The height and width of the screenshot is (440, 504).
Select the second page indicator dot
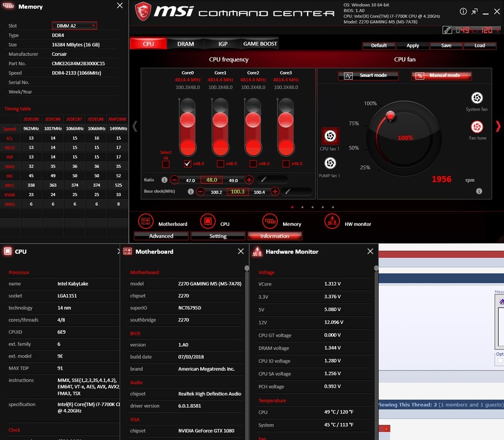tap(302, 207)
